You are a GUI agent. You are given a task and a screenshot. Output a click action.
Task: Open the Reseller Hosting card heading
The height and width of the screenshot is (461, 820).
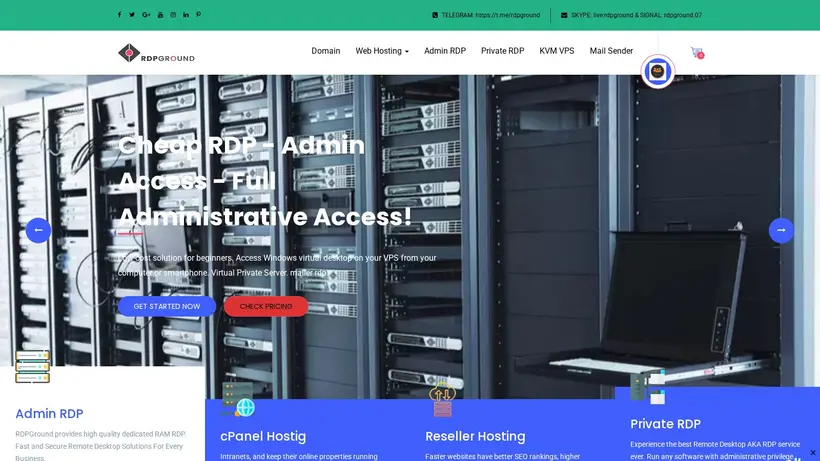475,436
